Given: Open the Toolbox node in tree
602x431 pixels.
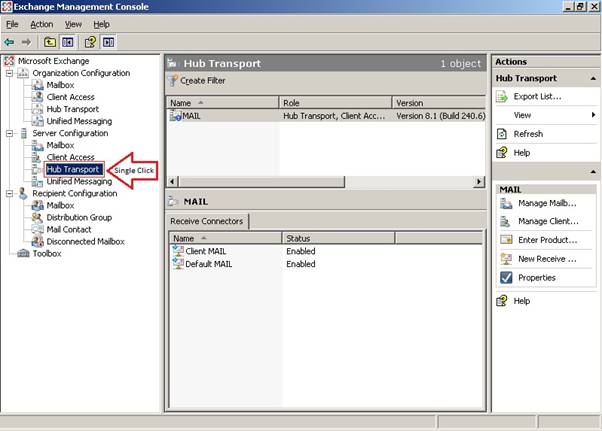Looking at the screenshot, I should (x=46, y=254).
